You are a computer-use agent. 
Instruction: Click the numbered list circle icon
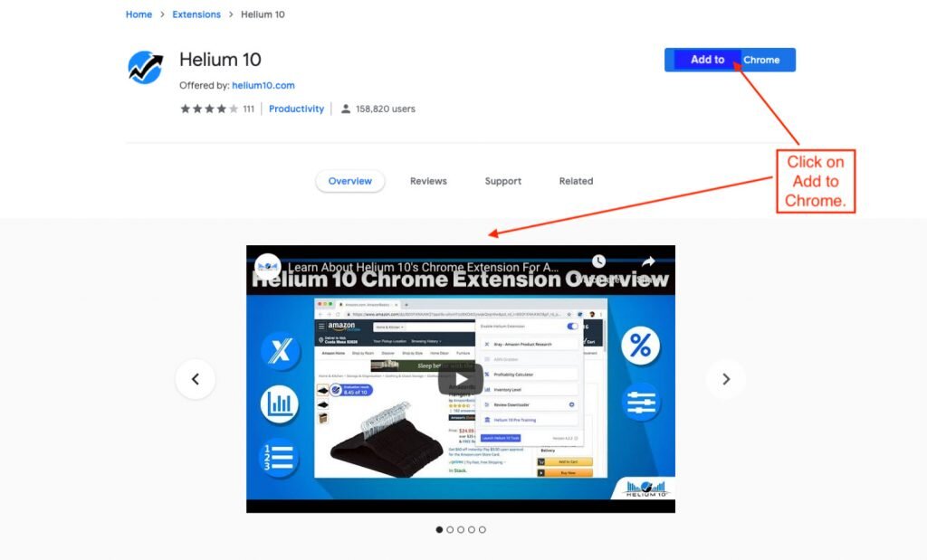[x=279, y=458]
